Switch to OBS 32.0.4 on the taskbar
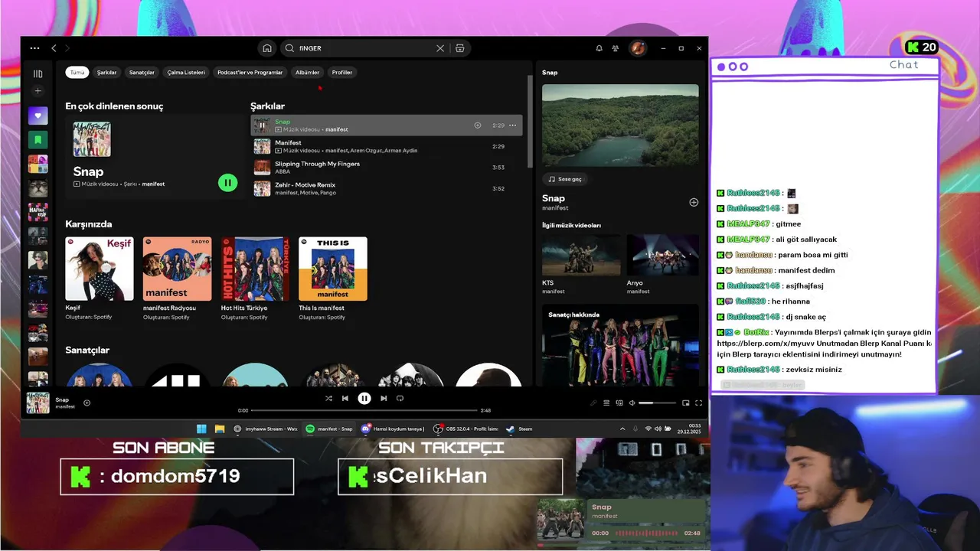This screenshot has height=551, width=980. [465, 429]
